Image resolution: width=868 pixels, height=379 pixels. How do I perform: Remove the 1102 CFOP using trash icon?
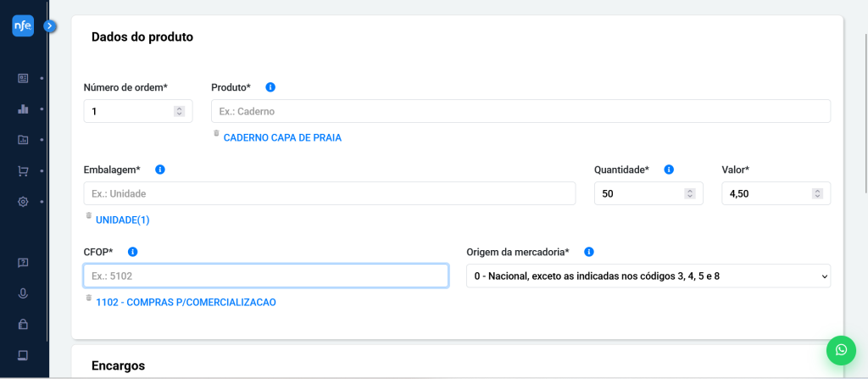click(89, 298)
